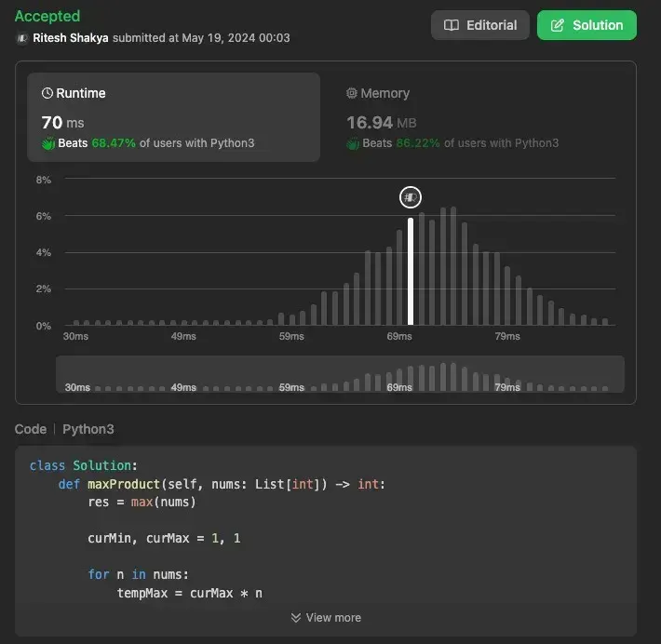Click the 49ms axis label on main chart

click(x=183, y=336)
